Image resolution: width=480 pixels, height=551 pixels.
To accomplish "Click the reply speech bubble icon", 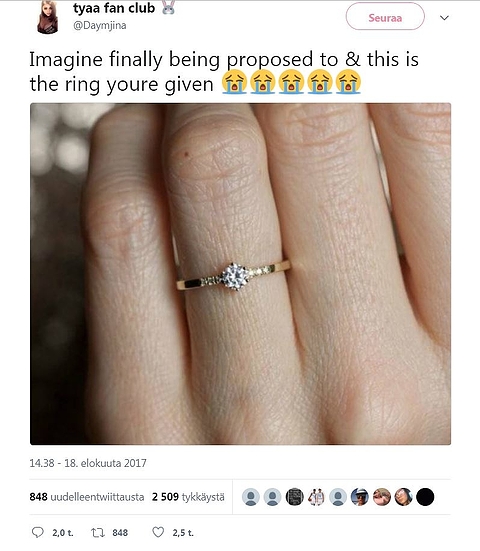I will (x=38, y=532).
